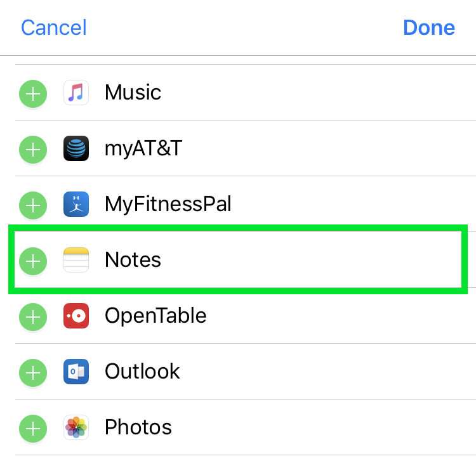Tap the Outlook app icon
Viewport: 476px width, 461px height.
click(x=76, y=372)
